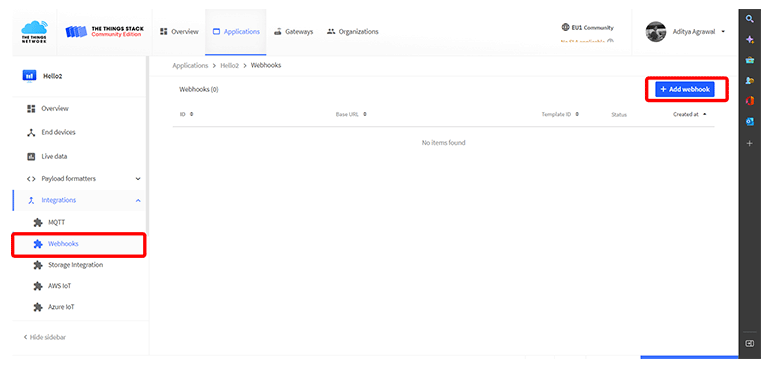Click browser sidebar people icon
774x371 pixels.
[x=749, y=80]
